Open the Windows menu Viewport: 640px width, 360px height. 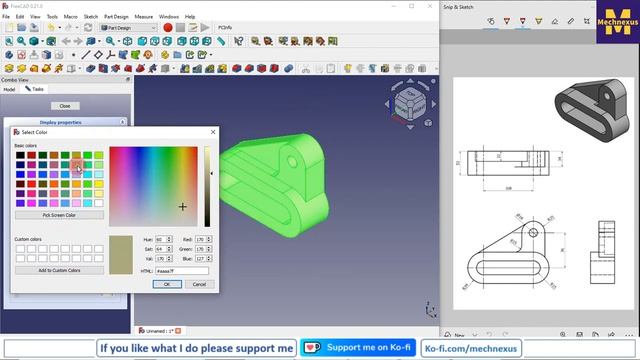(x=169, y=17)
